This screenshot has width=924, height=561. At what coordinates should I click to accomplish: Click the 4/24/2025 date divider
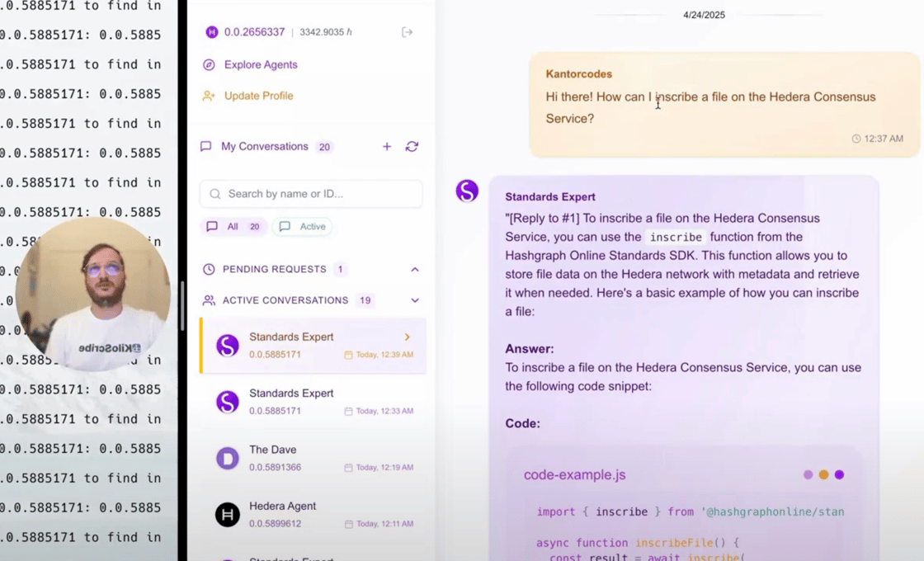(x=705, y=16)
